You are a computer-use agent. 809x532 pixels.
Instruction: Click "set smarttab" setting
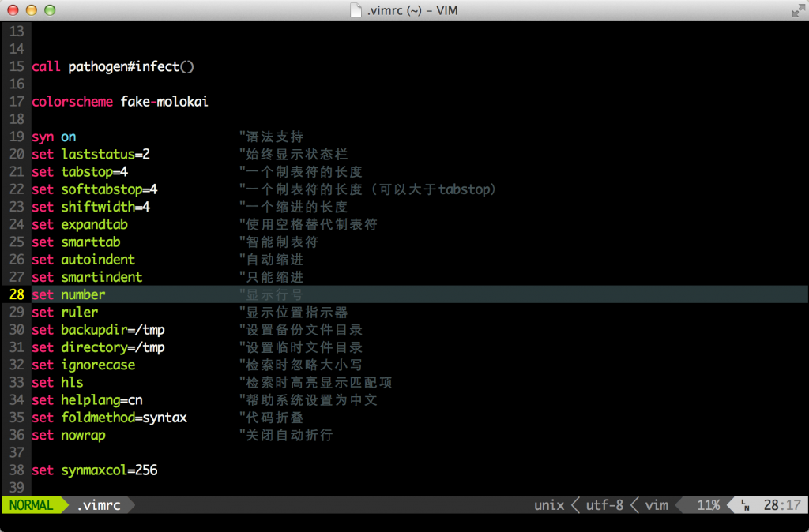tap(77, 242)
